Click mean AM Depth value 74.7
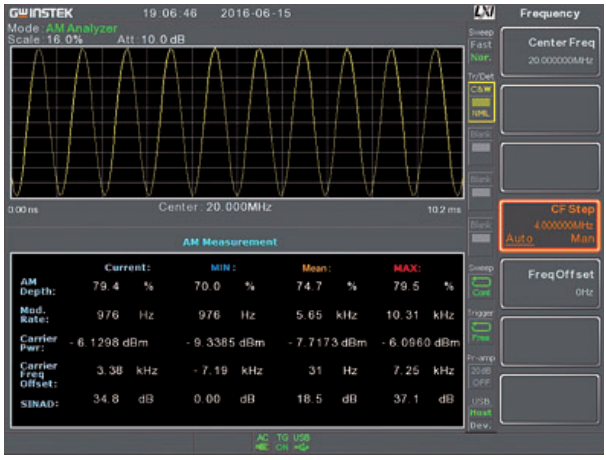This screenshot has width=606, height=460. [x=309, y=286]
